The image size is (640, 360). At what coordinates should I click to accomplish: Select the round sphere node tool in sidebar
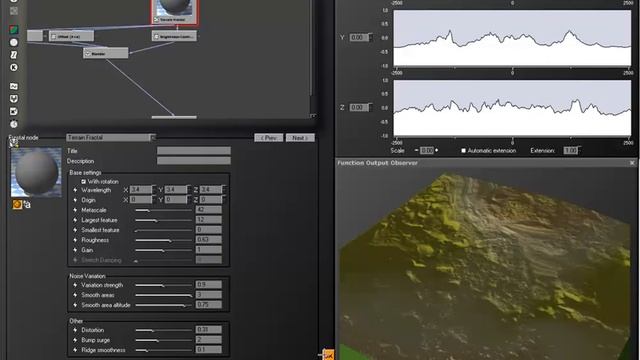click(x=14, y=42)
